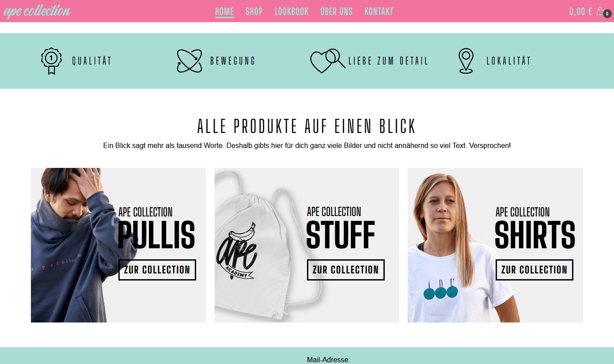Click Zur Collection button for Pullis

[x=157, y=270]
